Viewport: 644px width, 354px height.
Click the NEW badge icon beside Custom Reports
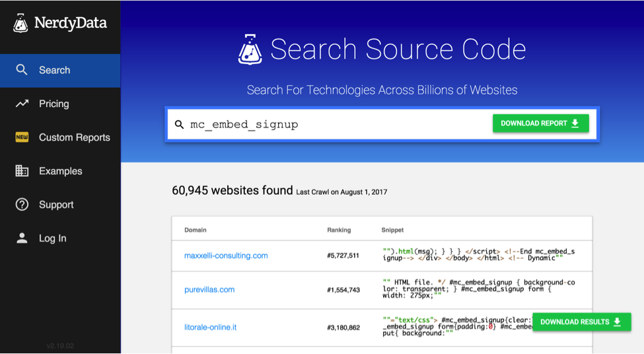click(x=22, y=137)
